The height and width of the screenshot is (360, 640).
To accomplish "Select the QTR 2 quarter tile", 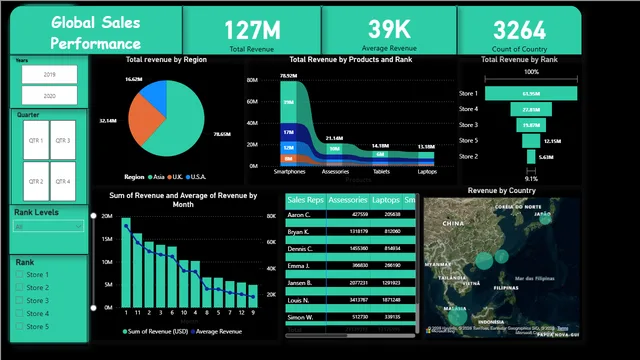I will pos(36,181).
